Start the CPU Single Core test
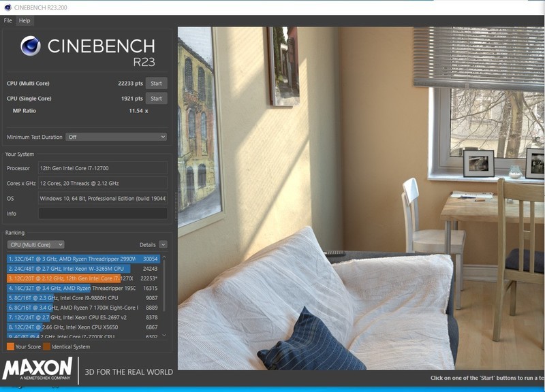The width and height of the screenshot is (545, 392). click(156, 99)
